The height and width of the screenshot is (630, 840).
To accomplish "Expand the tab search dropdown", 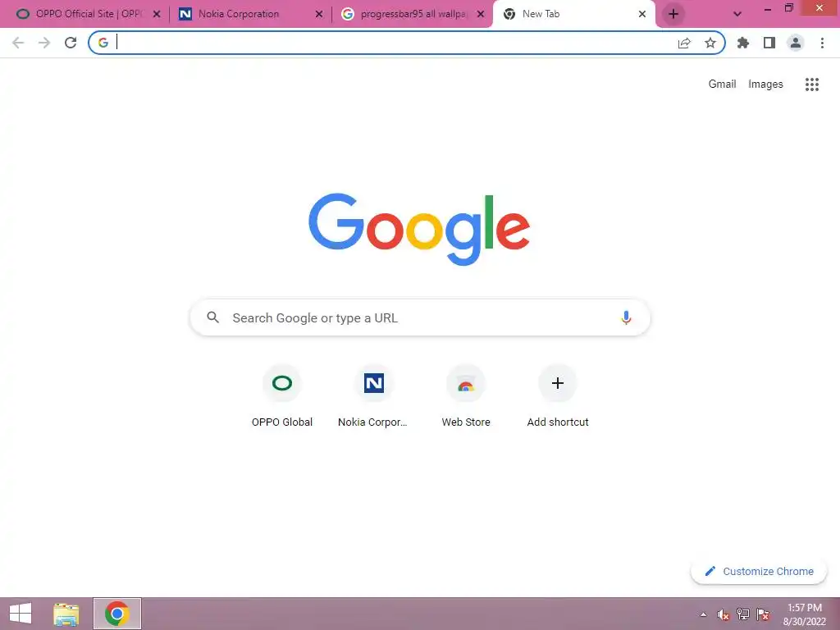I will [x=737, y=15].
